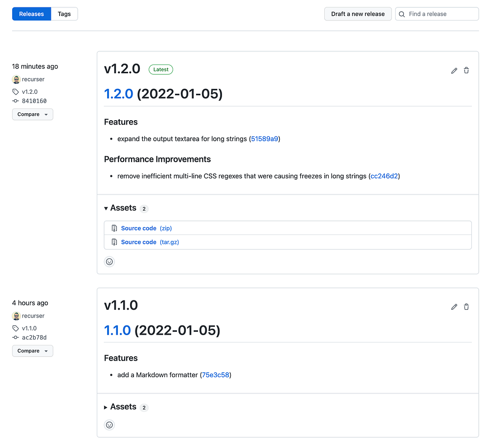Click the tag icon beside v1.1.0
This screenshot has width=489, height=448.
16,328
